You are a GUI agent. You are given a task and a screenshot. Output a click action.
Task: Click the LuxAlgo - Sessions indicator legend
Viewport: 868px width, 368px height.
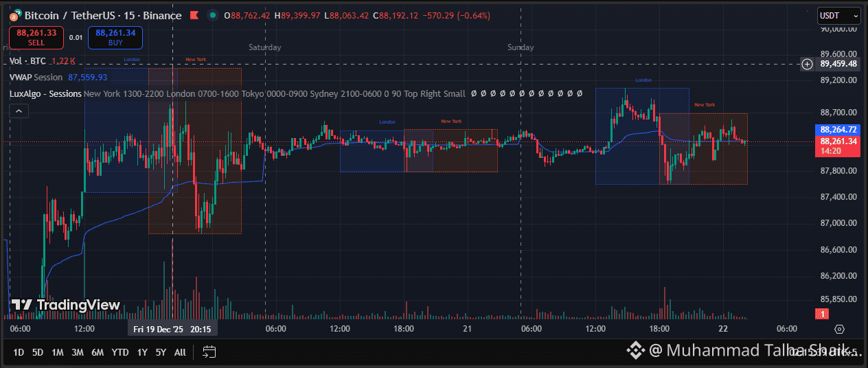coord(45,93)
